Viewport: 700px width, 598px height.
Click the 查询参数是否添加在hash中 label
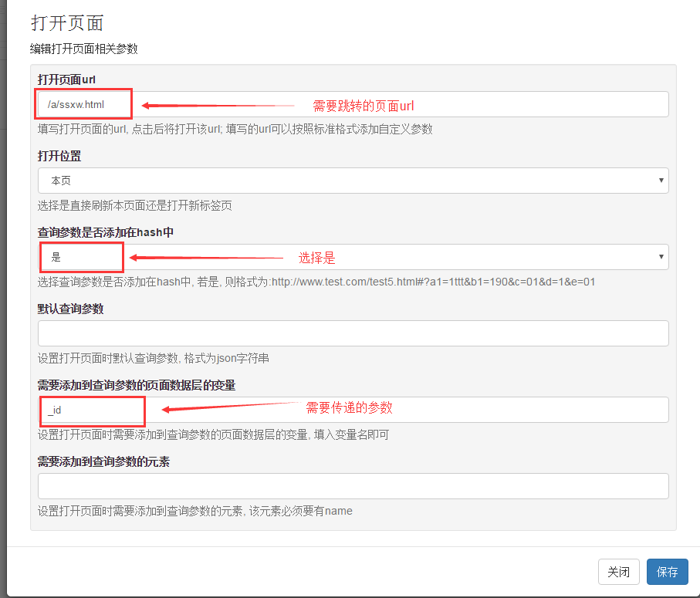106,232
